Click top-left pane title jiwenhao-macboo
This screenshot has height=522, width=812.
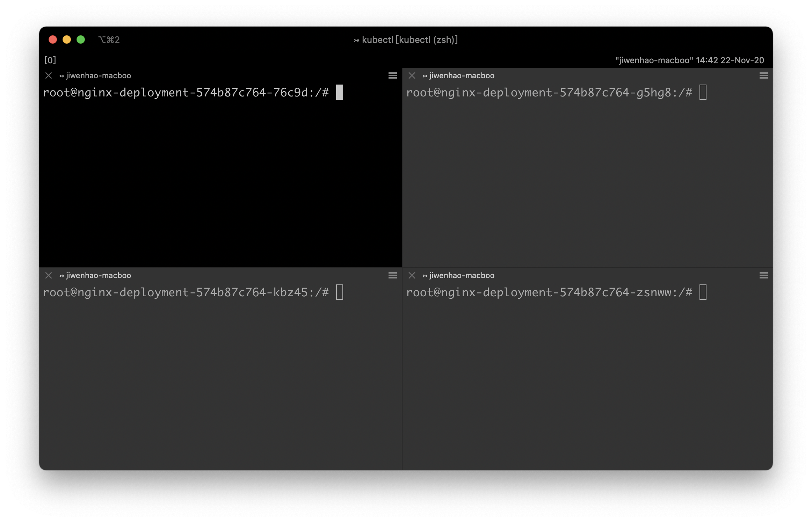coord(98,75)
